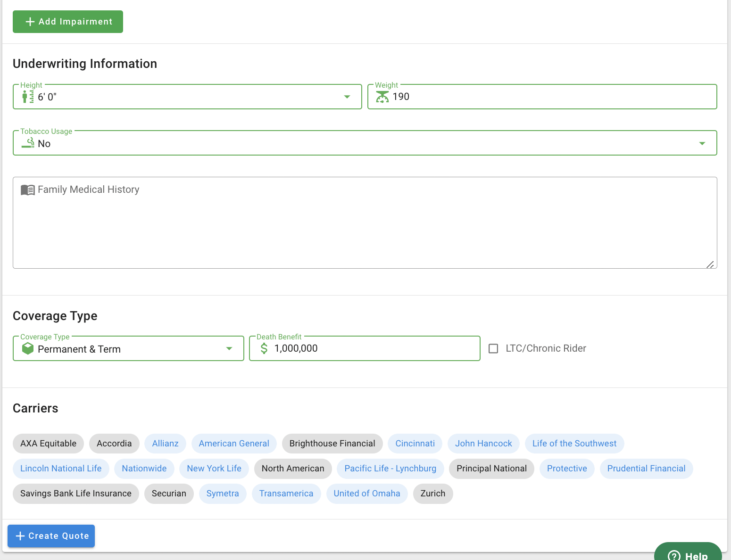
Task: Click the dollar sign icon in Death Benefit
Action: [264, 348]
